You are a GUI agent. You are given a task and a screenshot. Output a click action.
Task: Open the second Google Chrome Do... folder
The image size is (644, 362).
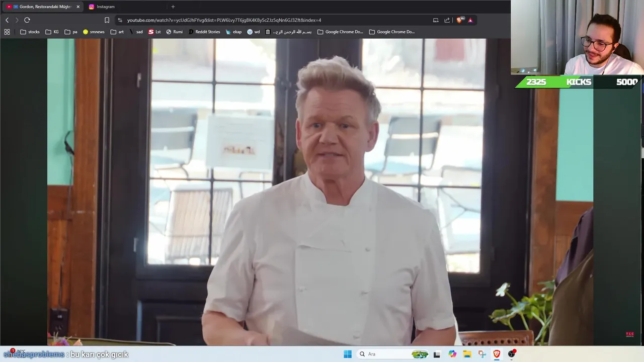pyautogui.click(x=392, y=32)
